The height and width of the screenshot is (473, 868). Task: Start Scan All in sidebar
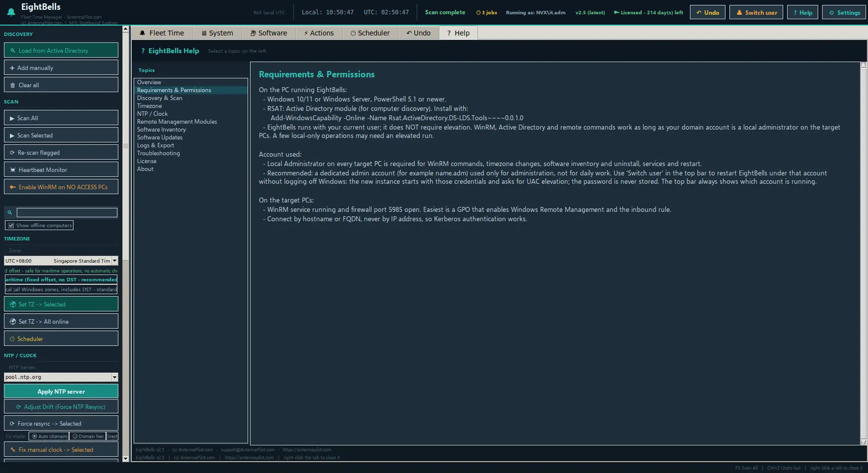pyautogui.click(x=61, y=118)
